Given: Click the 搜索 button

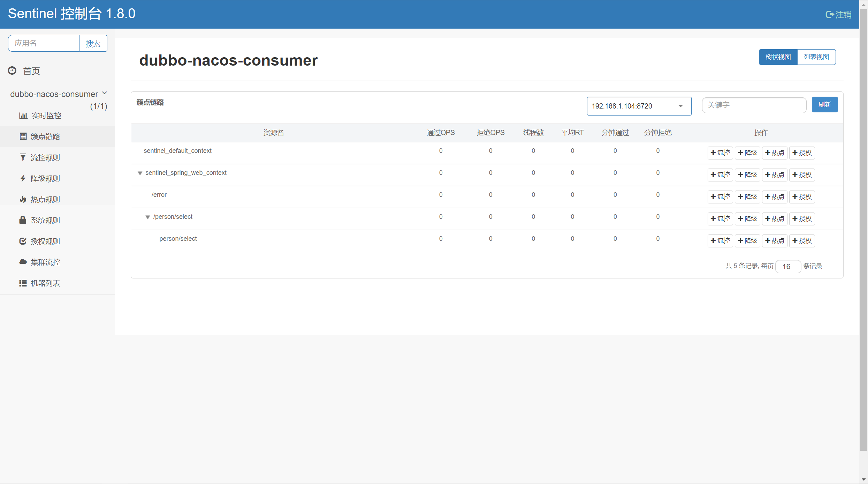Looking at the screenshot, I should pyautogui.click(x=93, y=44).
